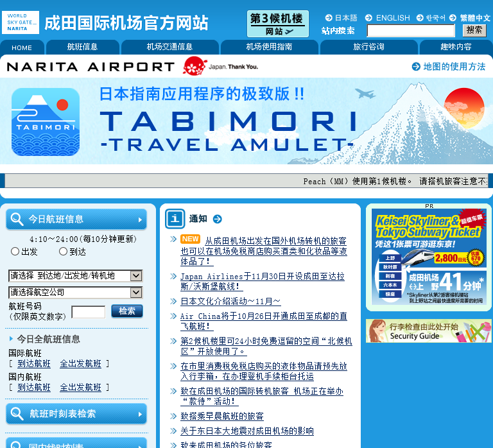This screenshot has width=493, height=448.
Task: Open international 全出发航班 link
Action: pyautogui.click(x=80, y=364)
